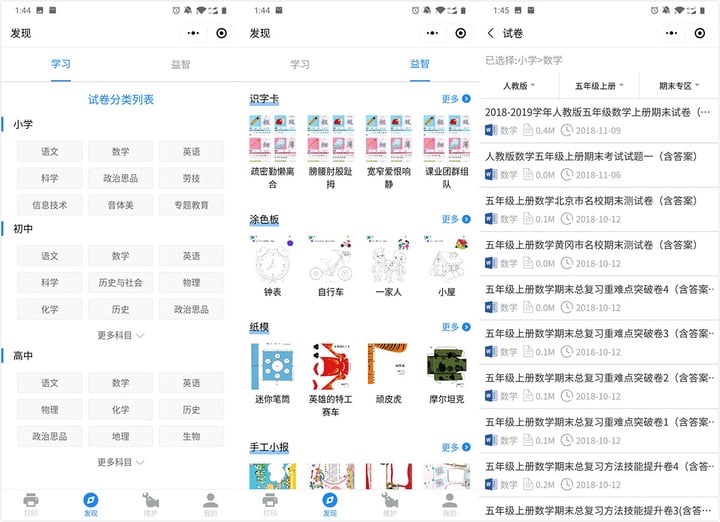
Task: Switch to 学习 tab in first screen
Action: 61,64
